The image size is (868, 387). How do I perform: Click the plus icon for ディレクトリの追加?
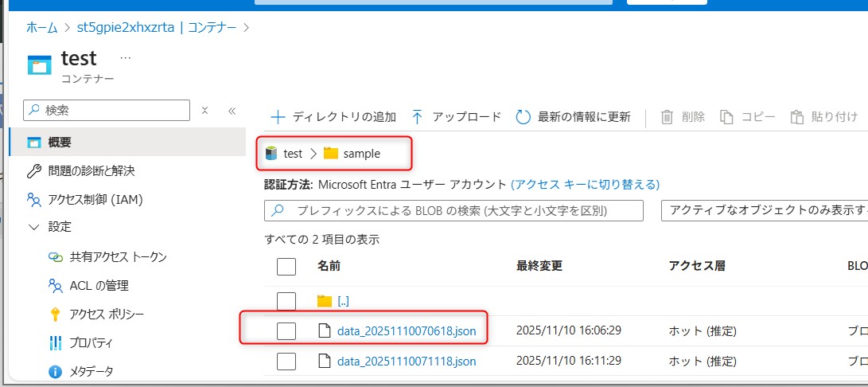pyautogui.click(x=278, y=117)
